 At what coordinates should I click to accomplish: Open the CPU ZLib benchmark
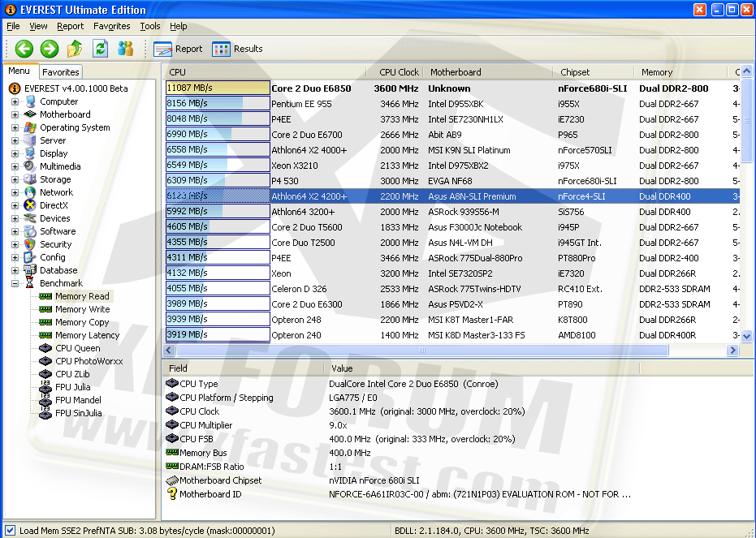[x=72, y=374]
